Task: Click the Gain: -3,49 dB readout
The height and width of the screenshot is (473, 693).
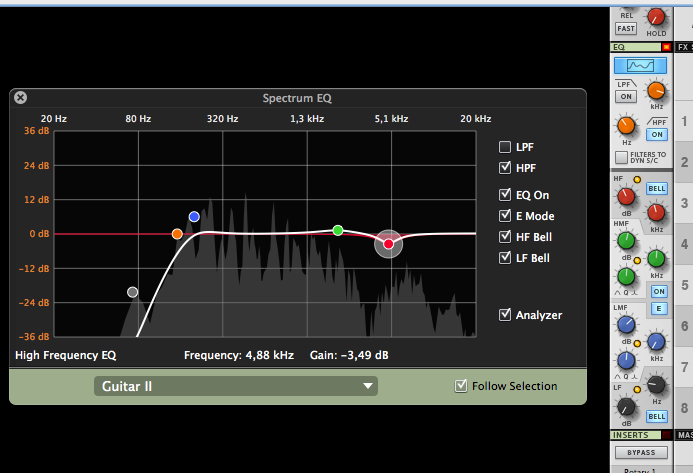Action: [x=349, y=355]
